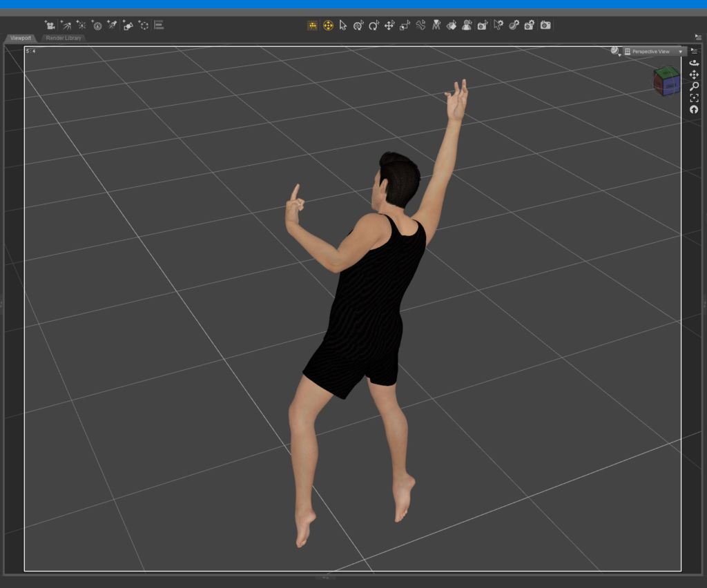707x588 pixels.
Task: Activate the Rotate tool
Action: tap(374, 26)
